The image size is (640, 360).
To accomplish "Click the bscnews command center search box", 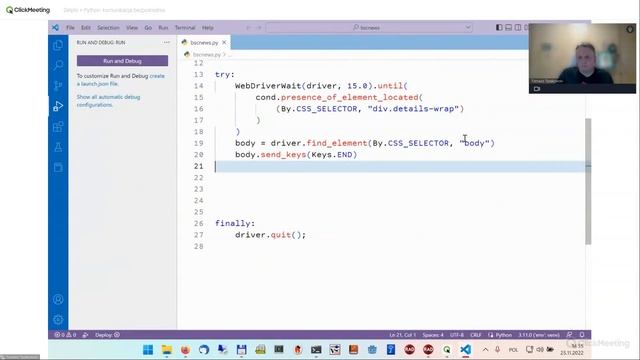I will [x=369, y=28].
